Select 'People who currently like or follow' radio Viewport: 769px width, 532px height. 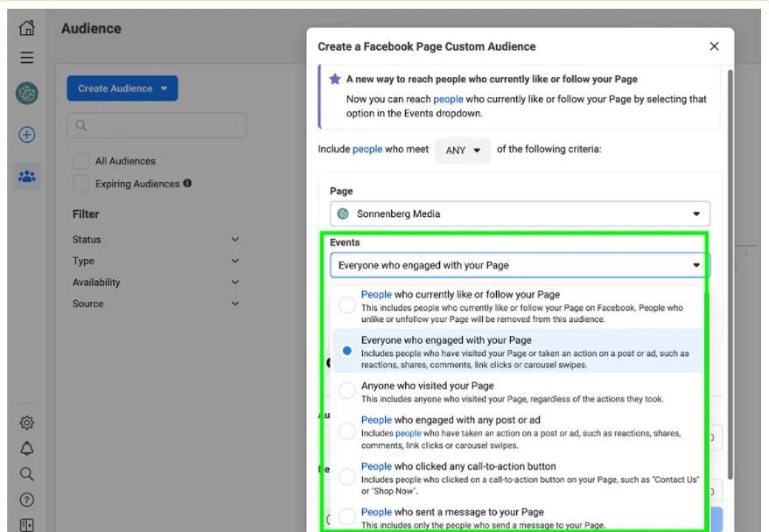(x=347, y=305)
